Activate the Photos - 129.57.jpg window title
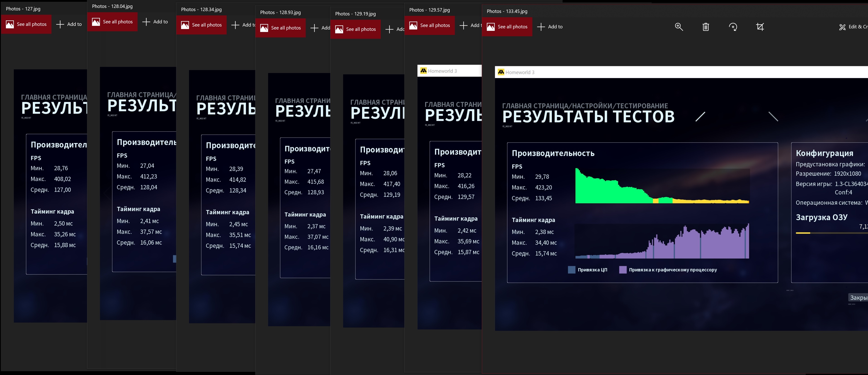868x375 pixels. (429, 10)
